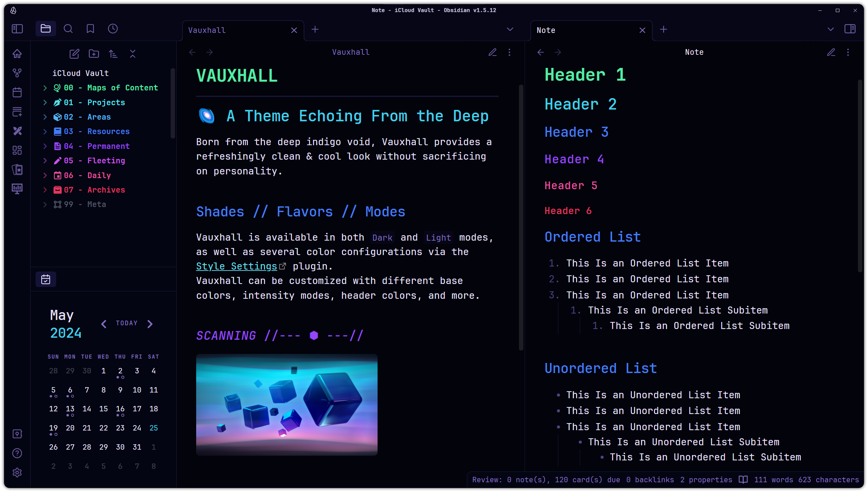Screen dimensions: 868x492
Task: Click the dashboard grid ribbon icon
Action: pyautogui.click(x=17, y=150)
